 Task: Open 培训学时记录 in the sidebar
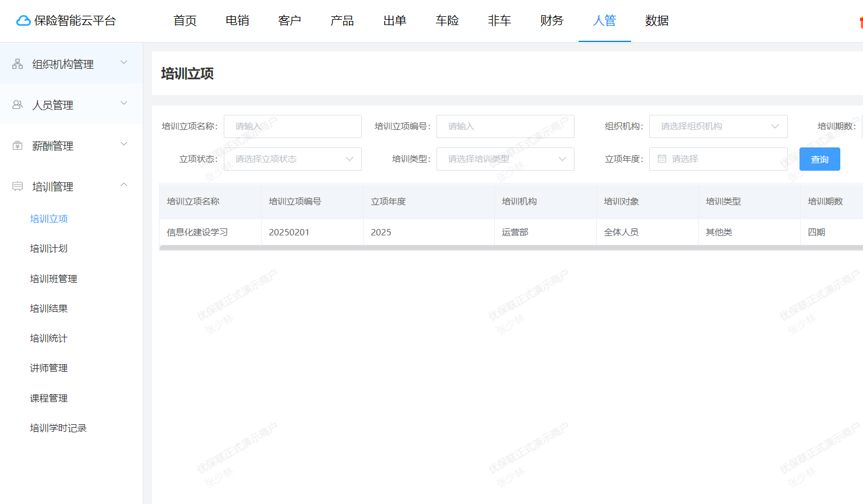pos(58,428)
